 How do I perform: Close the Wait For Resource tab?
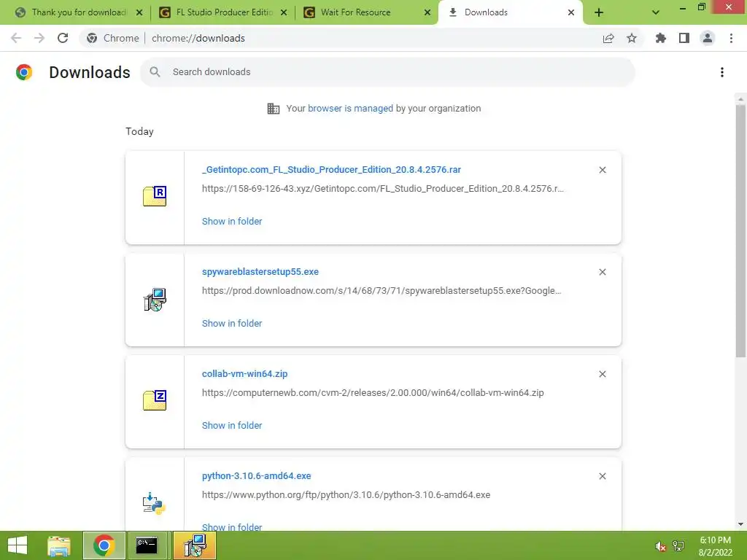(x=427, y=12)
